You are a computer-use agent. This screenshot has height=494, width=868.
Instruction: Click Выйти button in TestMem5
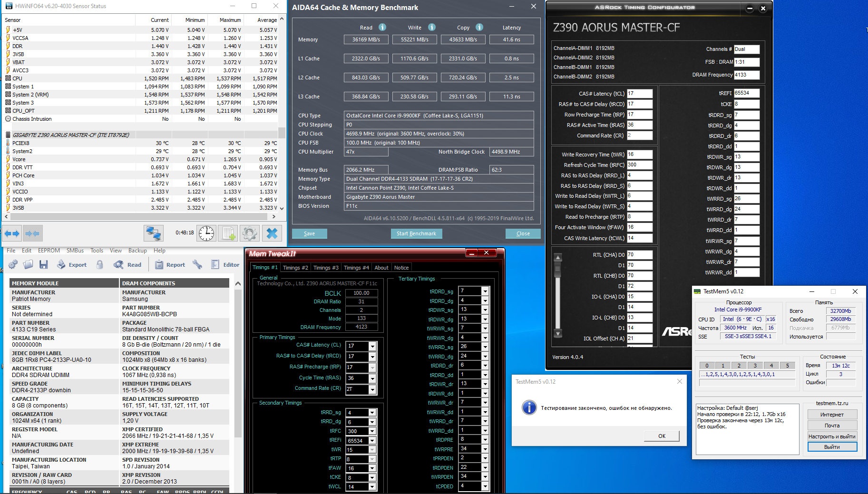[x=832, y=447]
